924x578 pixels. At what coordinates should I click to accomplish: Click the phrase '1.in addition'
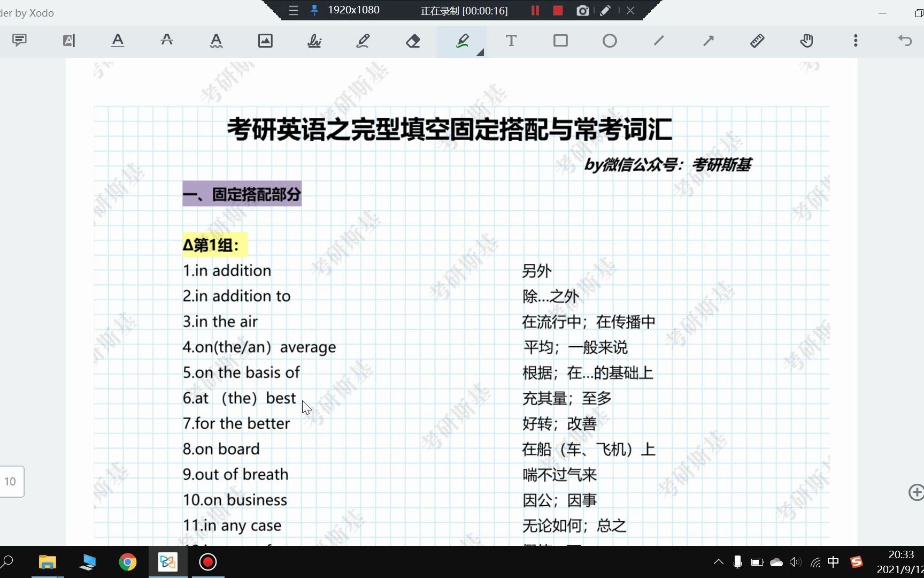[x=227, y=271]
